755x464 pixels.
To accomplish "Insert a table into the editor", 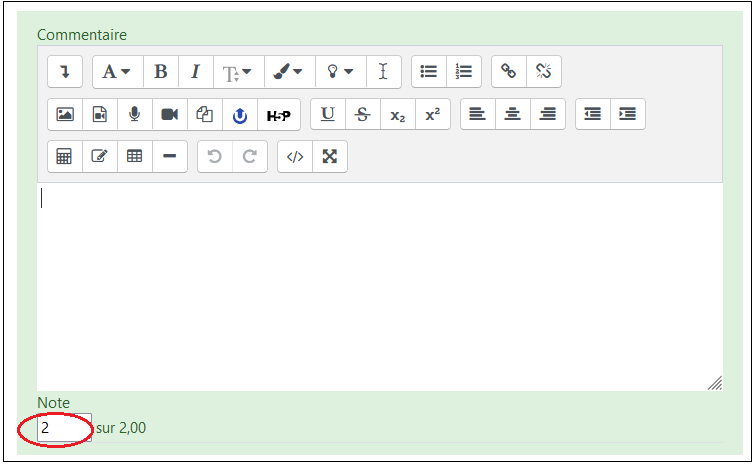I will (x=134, y=156).
